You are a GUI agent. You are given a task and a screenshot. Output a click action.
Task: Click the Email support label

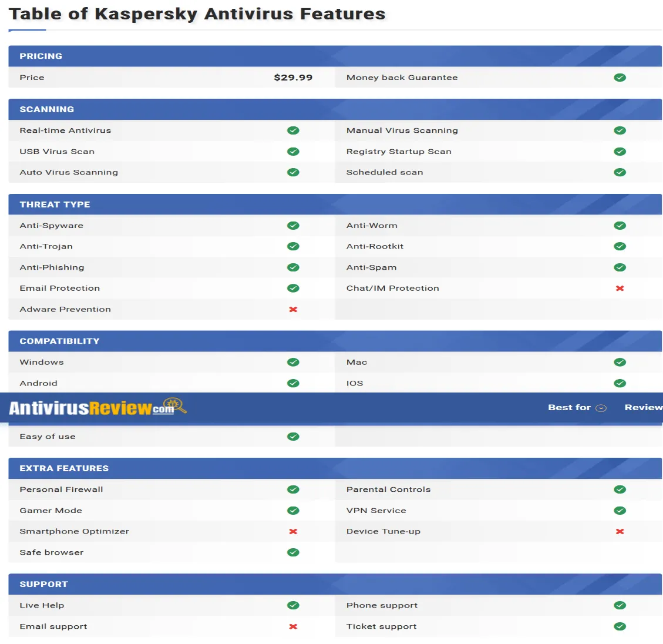pos(53,626)
